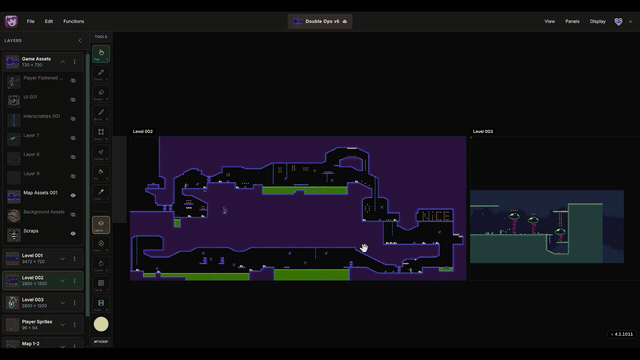
Task: Toggle visibility of Player Flattened layer
Action: pos(73,81)
